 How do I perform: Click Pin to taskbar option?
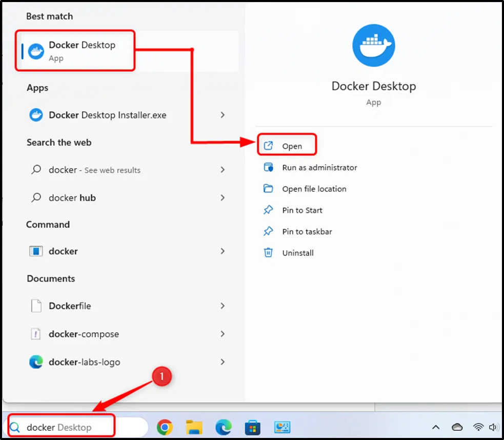[307, 232]
